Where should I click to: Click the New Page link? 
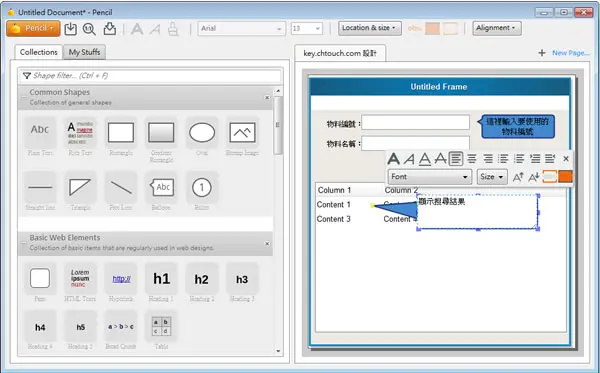pyautogui.click(x=571, y=53)
